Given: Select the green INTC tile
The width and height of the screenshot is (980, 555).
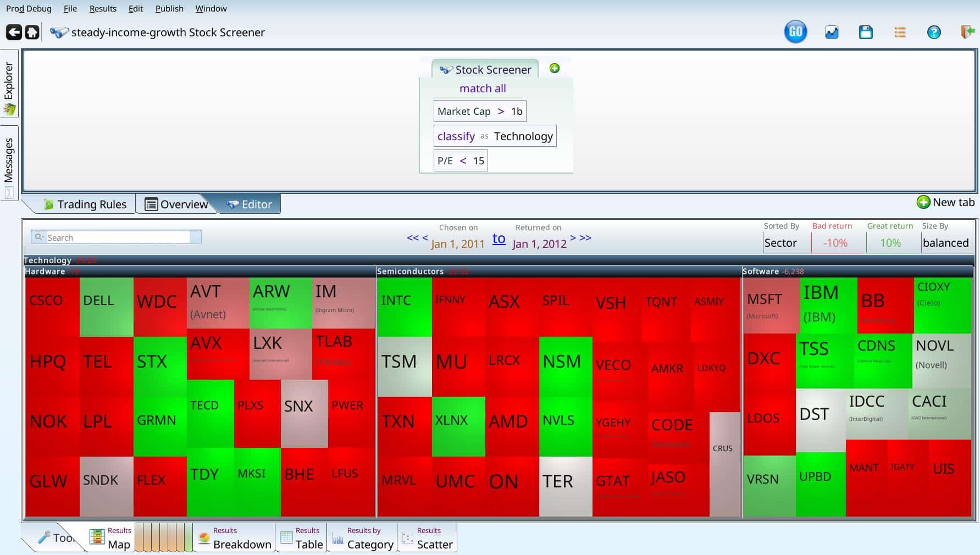Looking at the screenshot, I should [x=405, y=307].
